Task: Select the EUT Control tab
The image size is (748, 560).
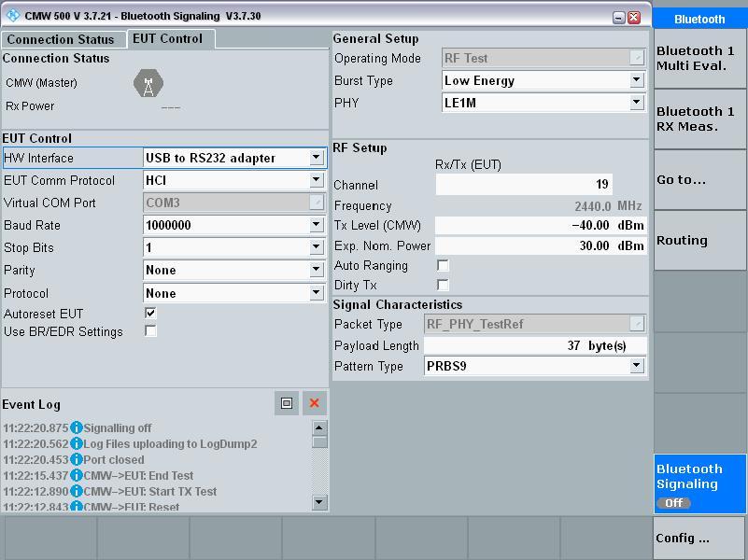Action: (x=170, y=38)
